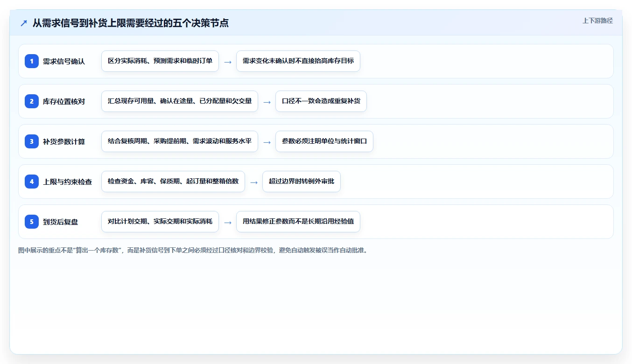The height and width of the screenshot is (364, 632).
Task: Click the box 汇总现存可用量、确认在途量、已分配量和欠交量
Action: pos(180,101)
